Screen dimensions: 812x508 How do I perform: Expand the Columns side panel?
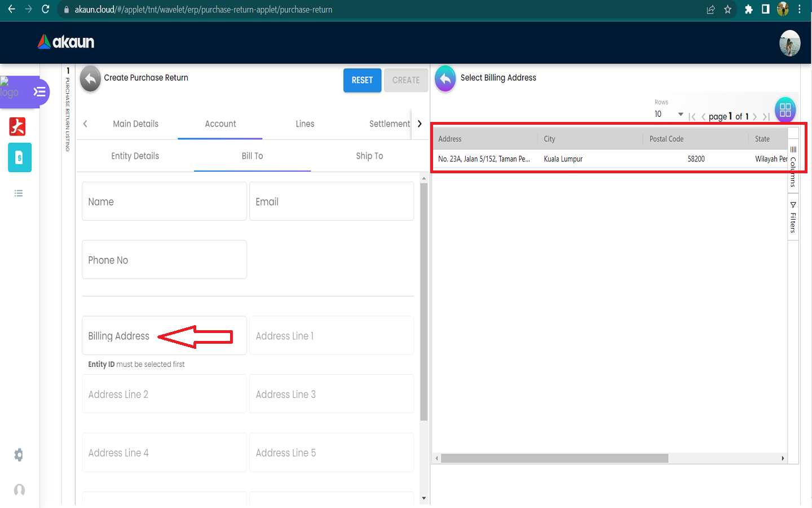(793, 167)
